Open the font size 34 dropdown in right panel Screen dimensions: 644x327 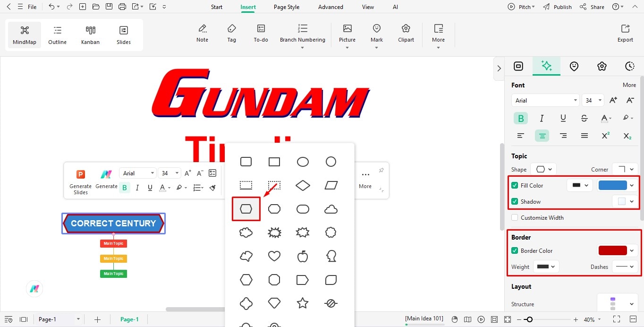click(x=593, y=100)
